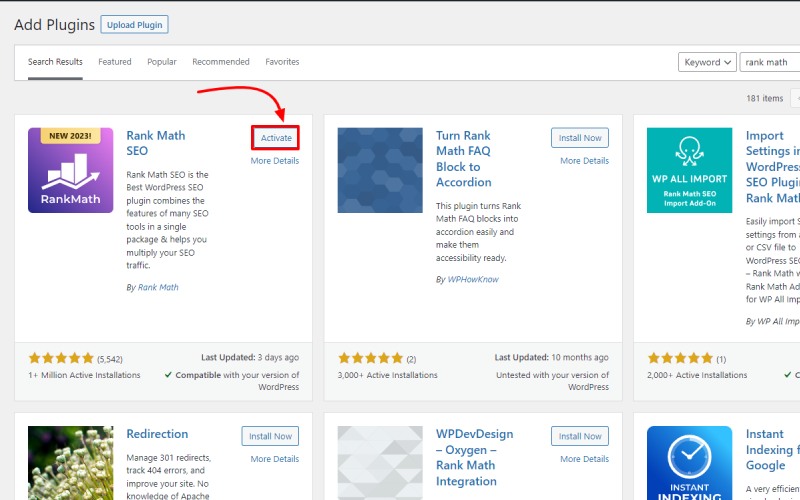Open the Redirection plugin title link
800x500 pixels.
[x=157, y=434]
